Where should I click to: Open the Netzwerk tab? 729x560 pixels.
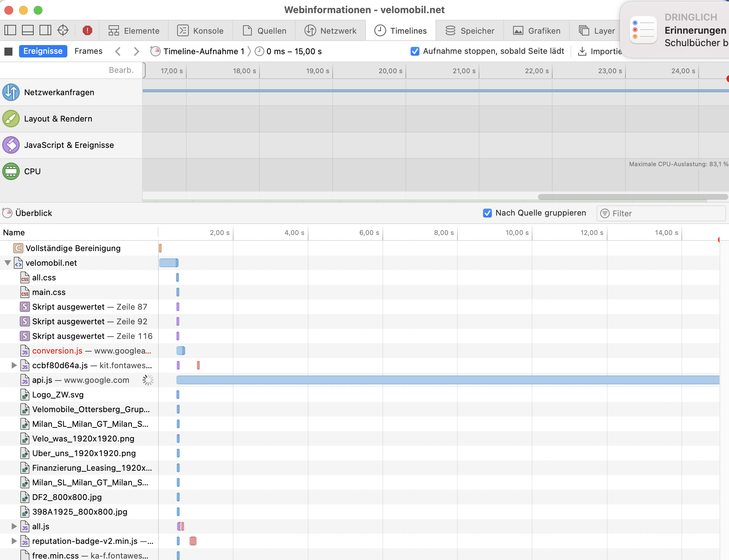330,31
